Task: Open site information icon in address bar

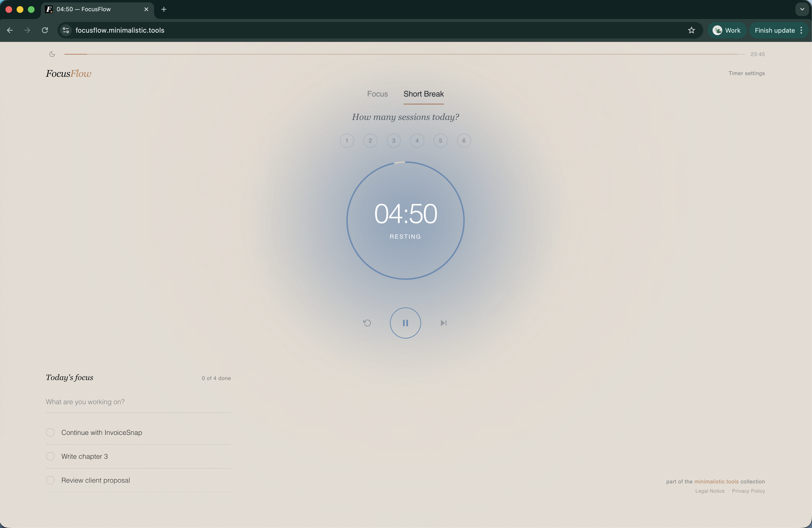Action: pyautogui.click(x=66, y=30)
